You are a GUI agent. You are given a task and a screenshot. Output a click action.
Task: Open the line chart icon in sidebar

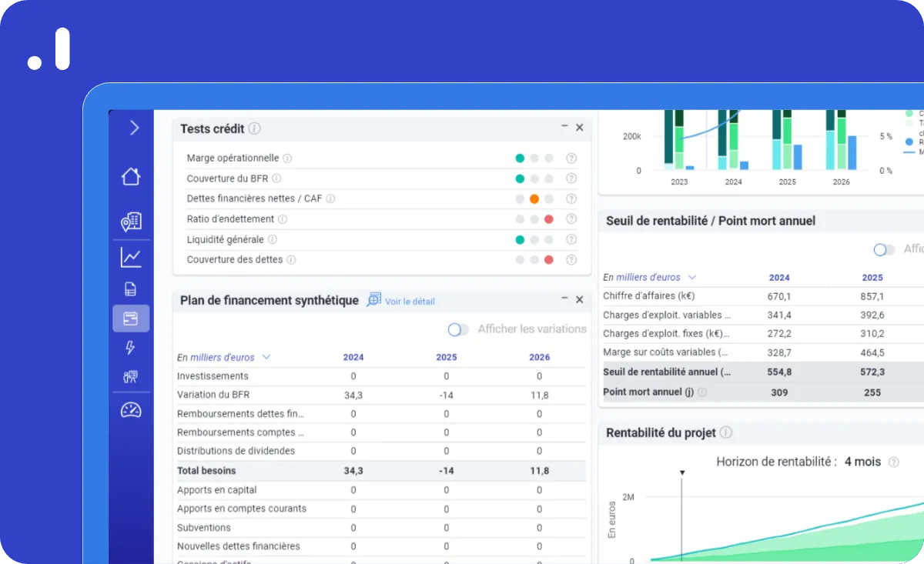pyautogui.click(x=131, y=257)
